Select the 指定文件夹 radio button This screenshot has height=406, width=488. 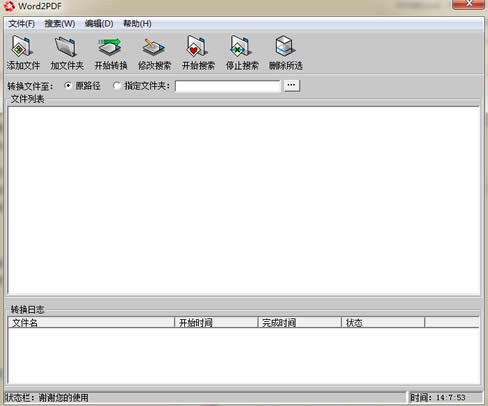point(117,86)
